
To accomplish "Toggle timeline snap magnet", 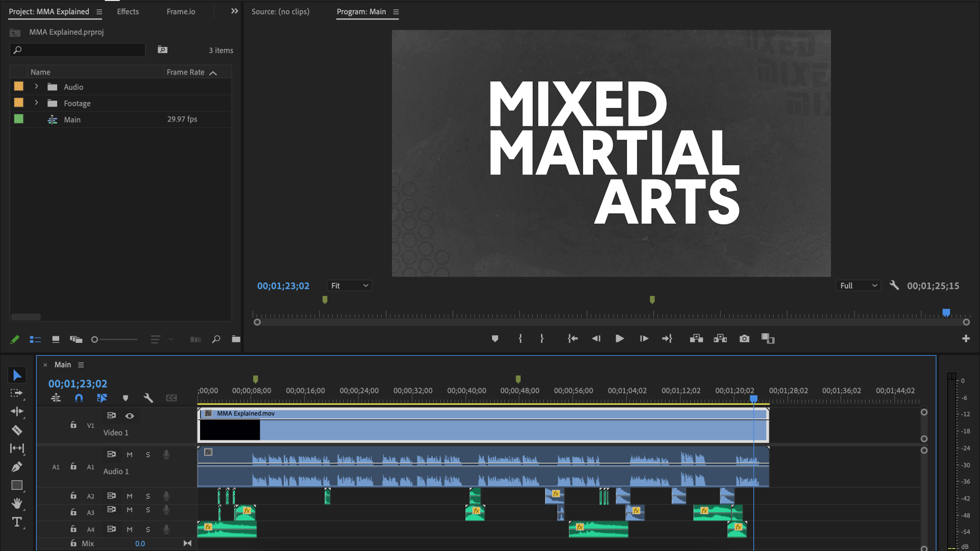I will (x=79, y=398).
